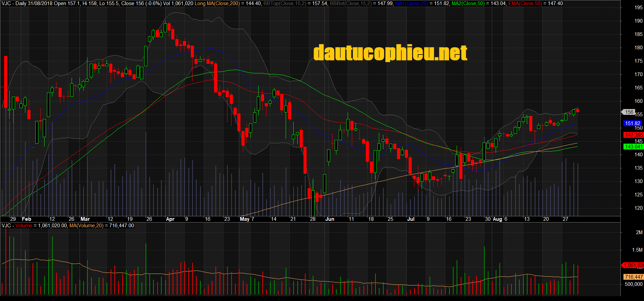Viewport: 644px width, 301px height.
Task: Click the dautucophieu.net watermark text
Action: pyautogui.click(x=390, y=53)
